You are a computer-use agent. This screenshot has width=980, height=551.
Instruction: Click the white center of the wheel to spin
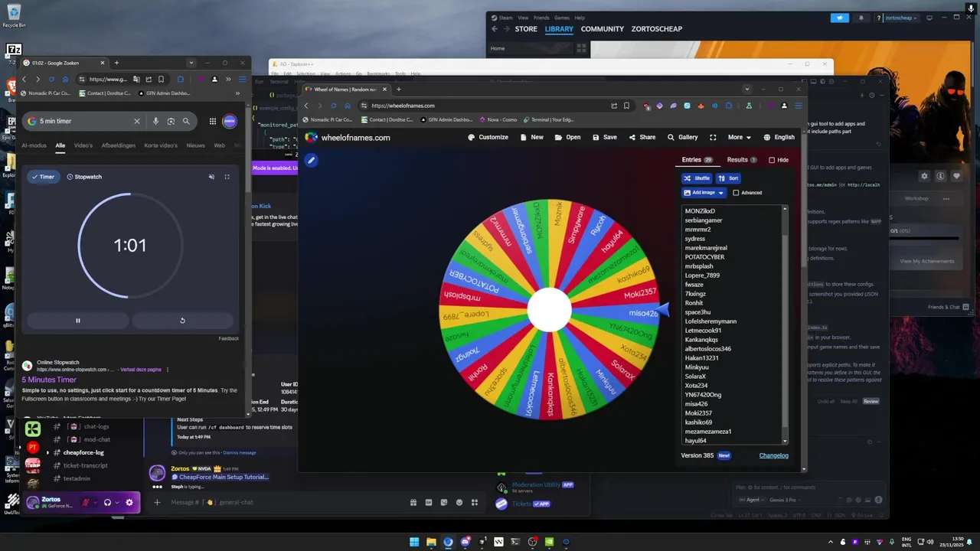pyautogui.click(x=550, y=310)
